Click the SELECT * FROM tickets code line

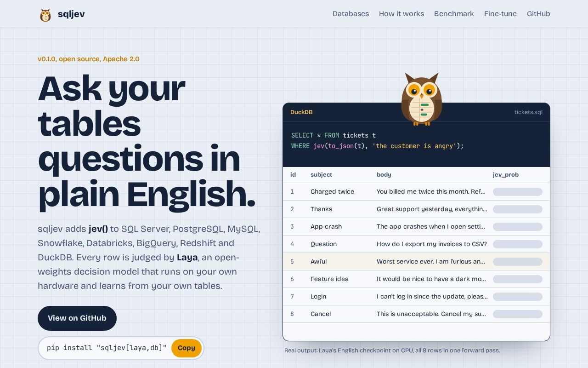[x=334, y=135]
